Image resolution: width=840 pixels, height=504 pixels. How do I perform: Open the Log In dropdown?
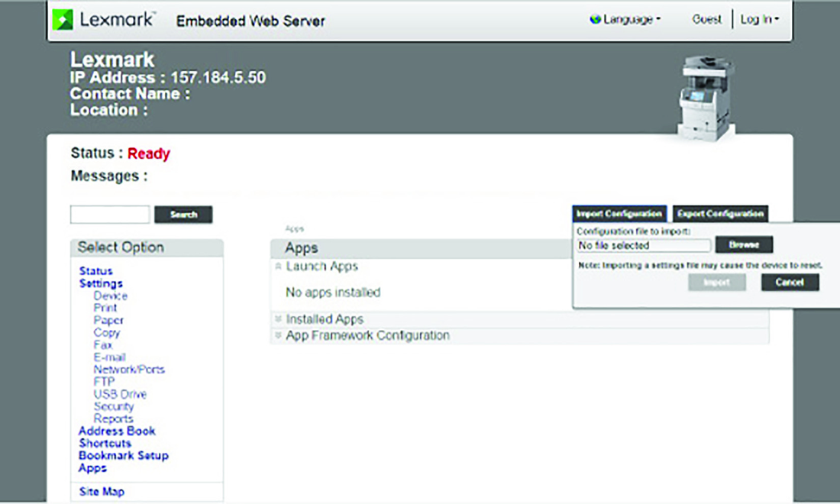pyautogui.click(x=760, y=19)
